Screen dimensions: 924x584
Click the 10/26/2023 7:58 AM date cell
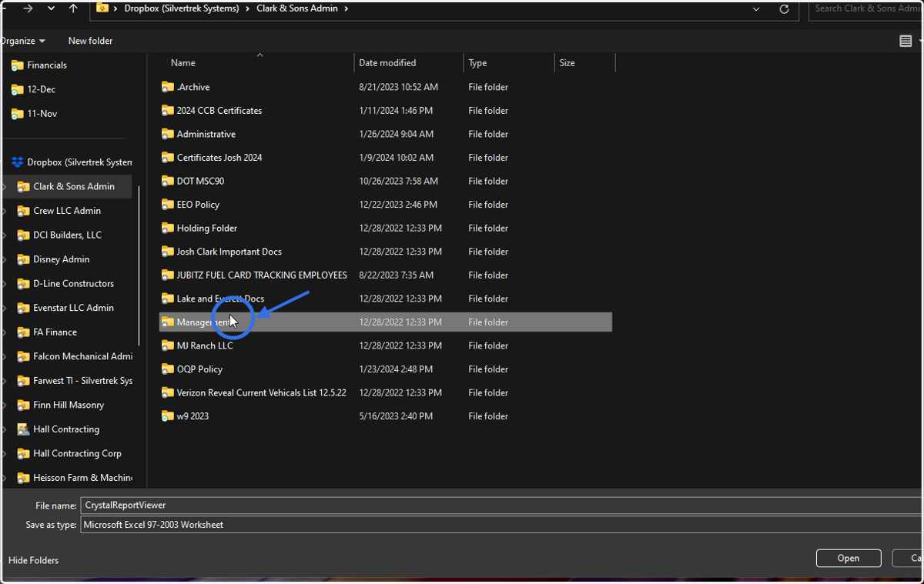point(398,182)
